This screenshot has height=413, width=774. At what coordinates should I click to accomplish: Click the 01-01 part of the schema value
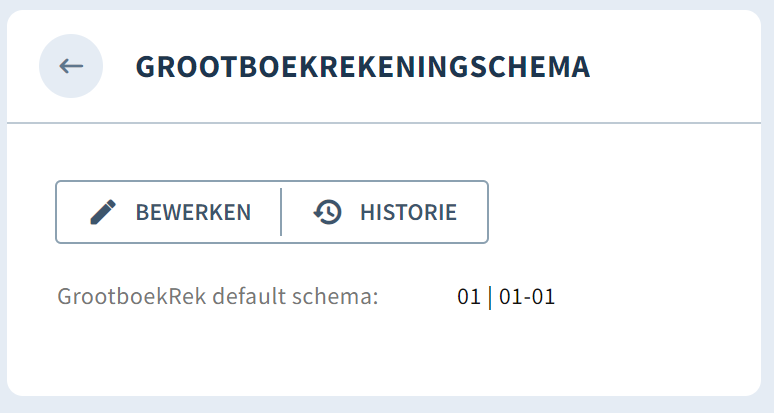pyautogui.click(x=527, y=297)
